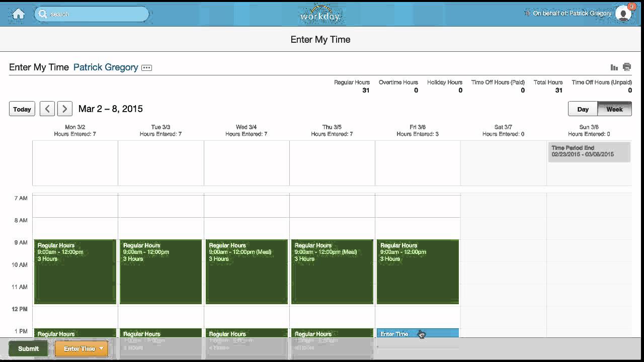Open related actions next to Patrick Gregory

point(146,68)
